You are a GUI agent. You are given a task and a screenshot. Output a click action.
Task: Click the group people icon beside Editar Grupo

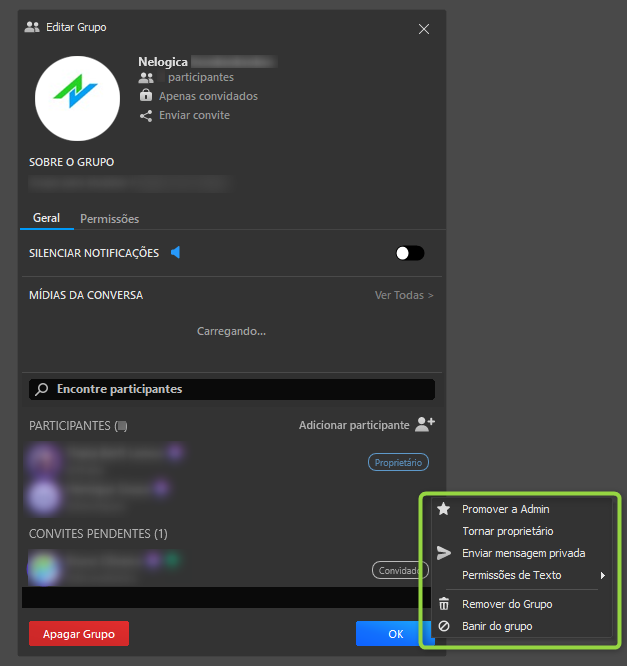click(32, 27)
